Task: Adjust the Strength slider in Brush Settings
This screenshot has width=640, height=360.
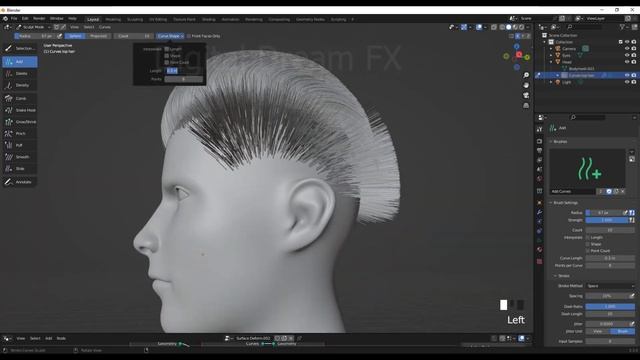Action: (x=607, y=220)
